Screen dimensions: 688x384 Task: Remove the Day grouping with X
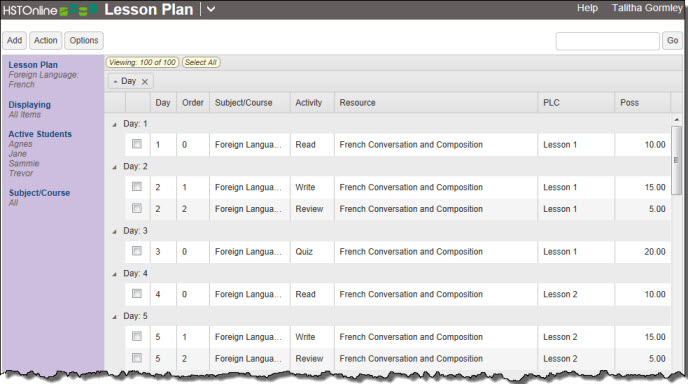tap(145, 82)
